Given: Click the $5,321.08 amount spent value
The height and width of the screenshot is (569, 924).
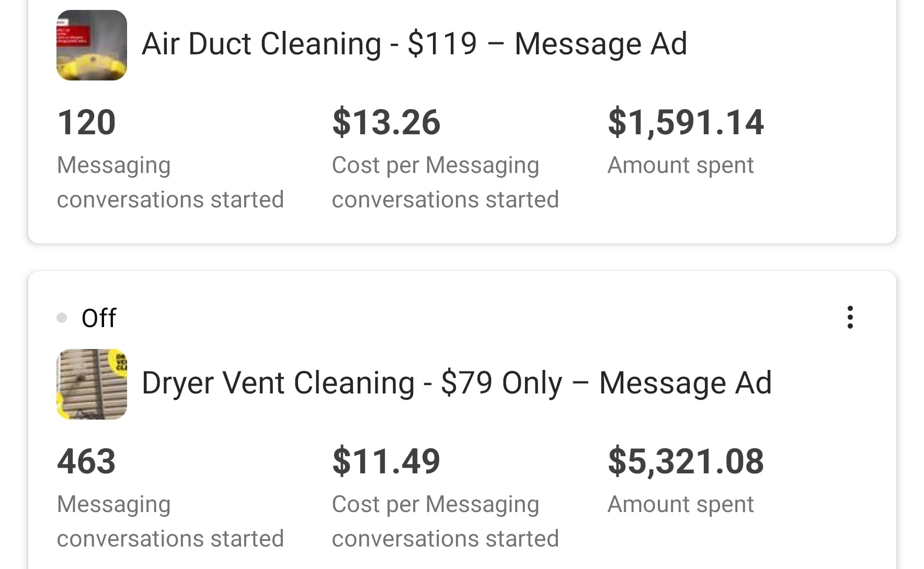Looking at the screenshot, I should click(x=686, y=461).
